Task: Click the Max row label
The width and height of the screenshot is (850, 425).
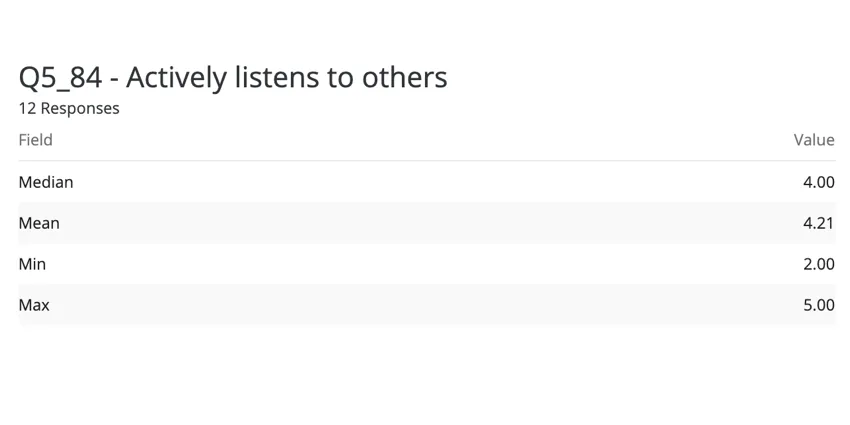Action: [x=34, y=305]
